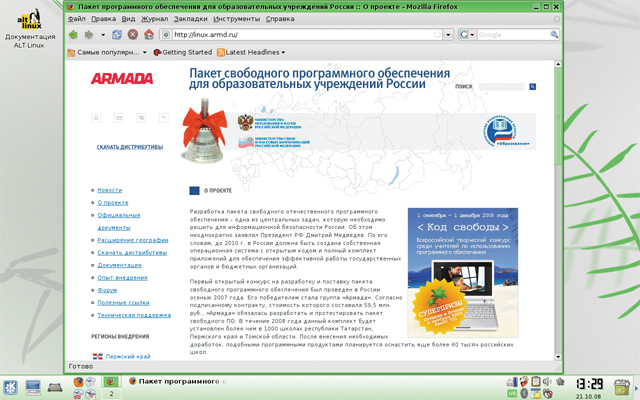Open the О проекте sidebar link
Image resolution: width=640 pixels, height=400 pixels.
click(113, 203)
